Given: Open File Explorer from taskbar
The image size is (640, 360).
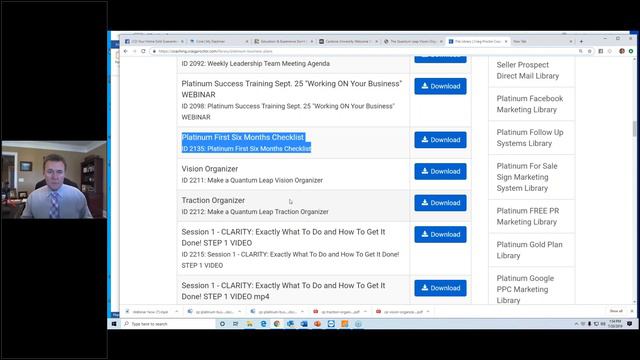Looking at the screenshot, I should coord(249,324).
